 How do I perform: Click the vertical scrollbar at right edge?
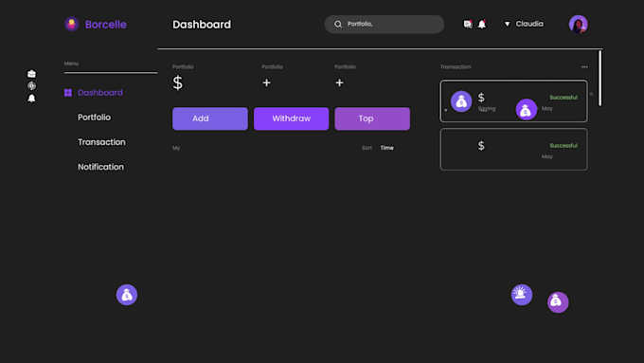pyautogui.click(x=599, y=78)
